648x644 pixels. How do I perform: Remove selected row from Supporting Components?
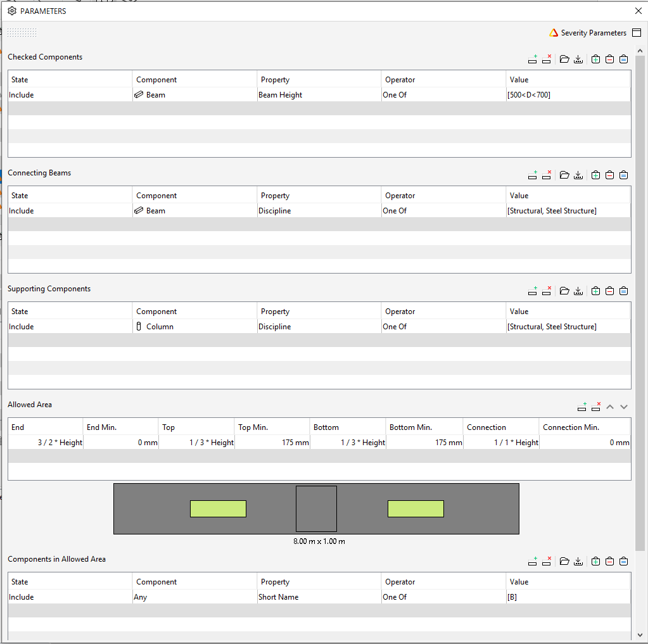[547, 291]
